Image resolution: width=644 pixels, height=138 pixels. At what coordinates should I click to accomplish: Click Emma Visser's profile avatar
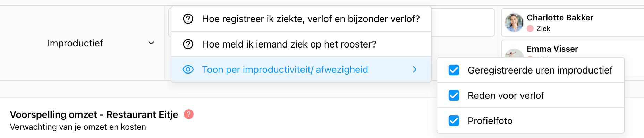514,53
